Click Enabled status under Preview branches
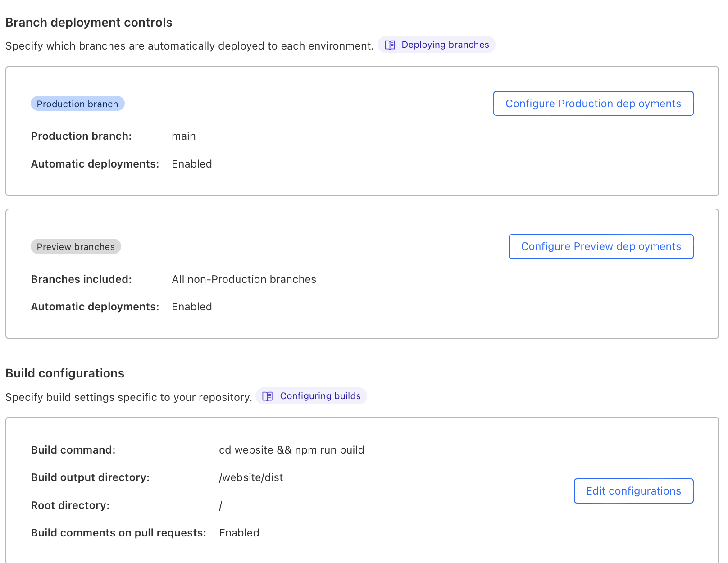Image resolution: width=728 pixels, height=563 pixels. click(191, 307)
